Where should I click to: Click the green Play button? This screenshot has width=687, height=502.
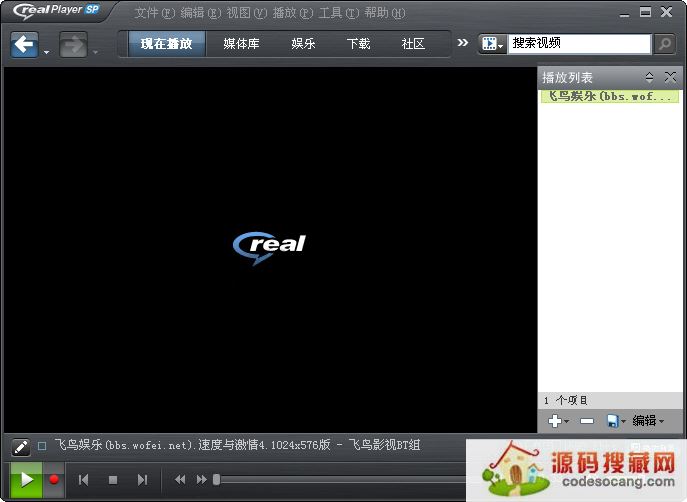26,480
